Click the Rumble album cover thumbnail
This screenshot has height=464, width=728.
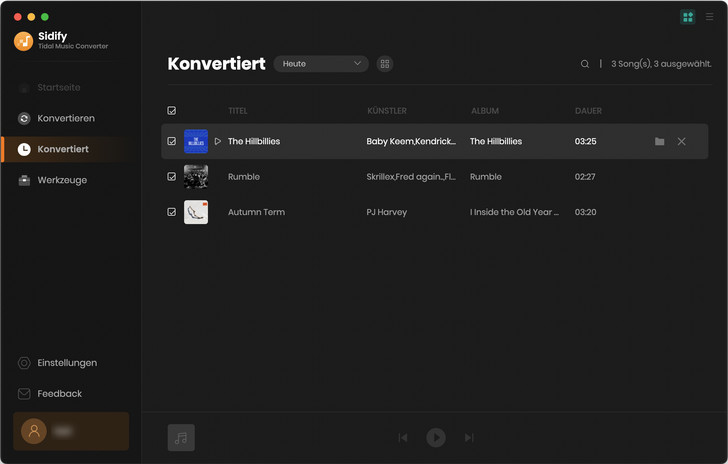196,176
